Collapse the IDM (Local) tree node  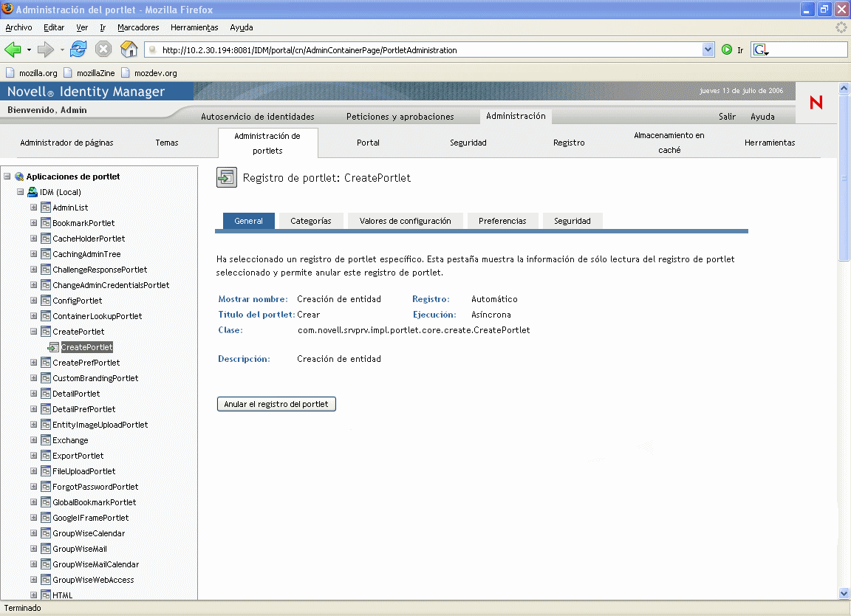20,192
